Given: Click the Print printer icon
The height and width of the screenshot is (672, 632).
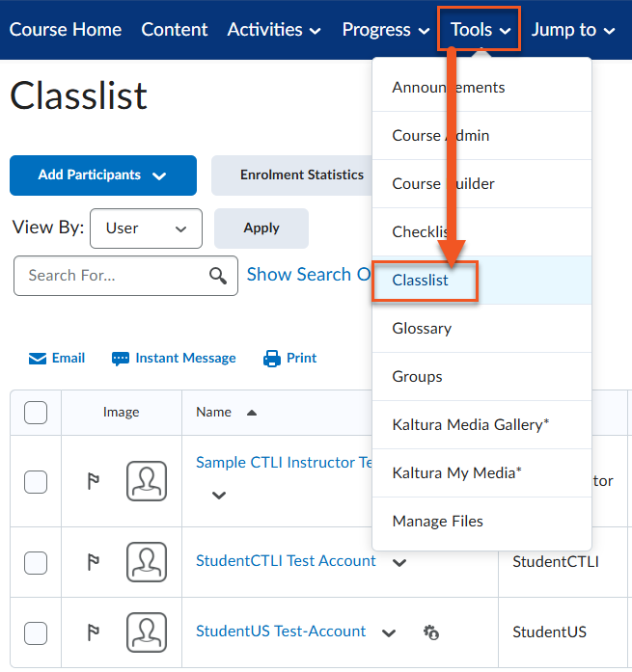Looking at the screenshot, I should click(272, 359).
